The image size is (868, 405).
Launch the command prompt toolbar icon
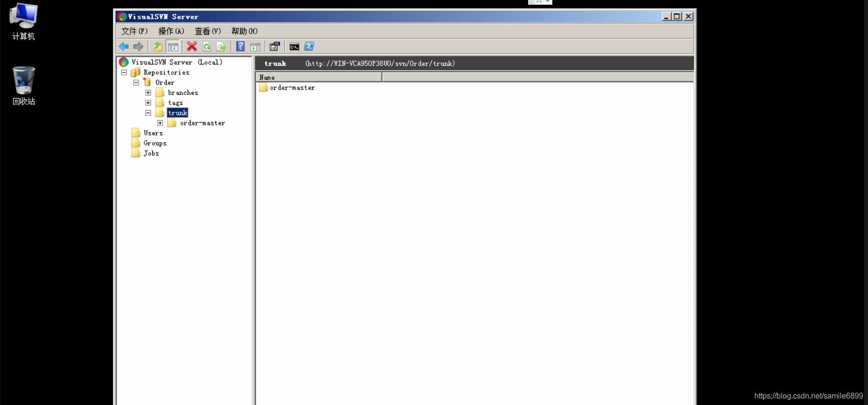[x=294, y=46]
